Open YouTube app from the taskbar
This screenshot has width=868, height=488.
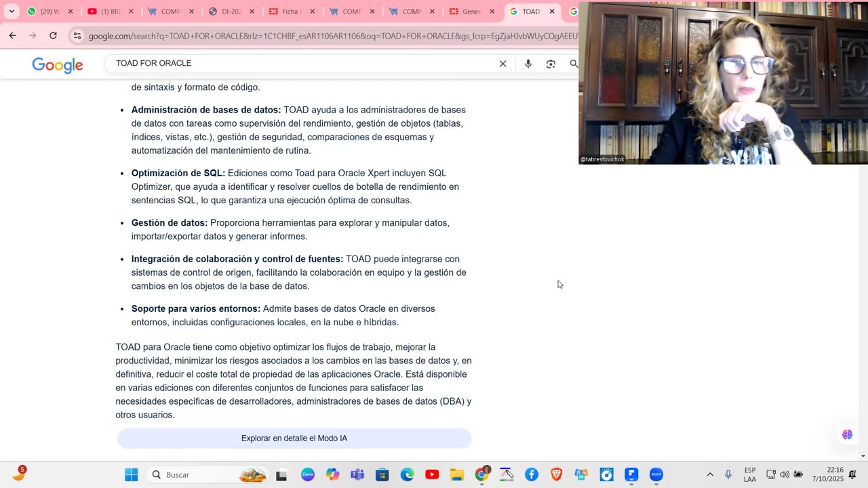tap(432, 474)
